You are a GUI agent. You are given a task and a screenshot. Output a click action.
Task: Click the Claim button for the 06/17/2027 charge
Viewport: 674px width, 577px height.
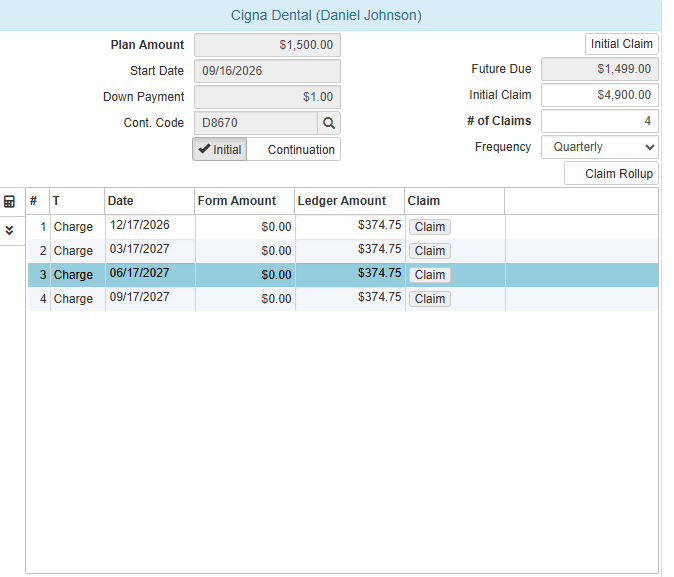[430, 275]
